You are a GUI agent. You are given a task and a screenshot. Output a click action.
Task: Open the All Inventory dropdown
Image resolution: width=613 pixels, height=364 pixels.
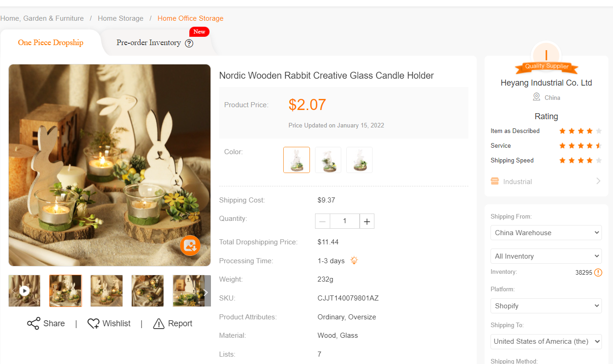click(546, 256)
